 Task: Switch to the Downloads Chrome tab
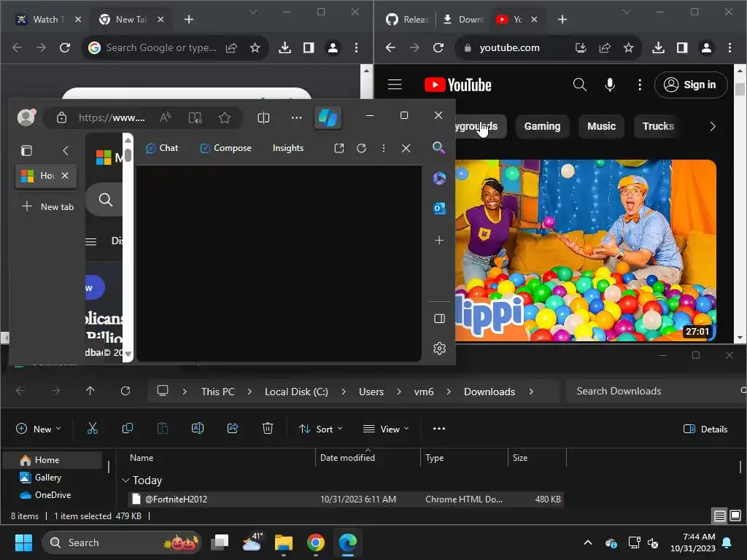click(463, 20)
